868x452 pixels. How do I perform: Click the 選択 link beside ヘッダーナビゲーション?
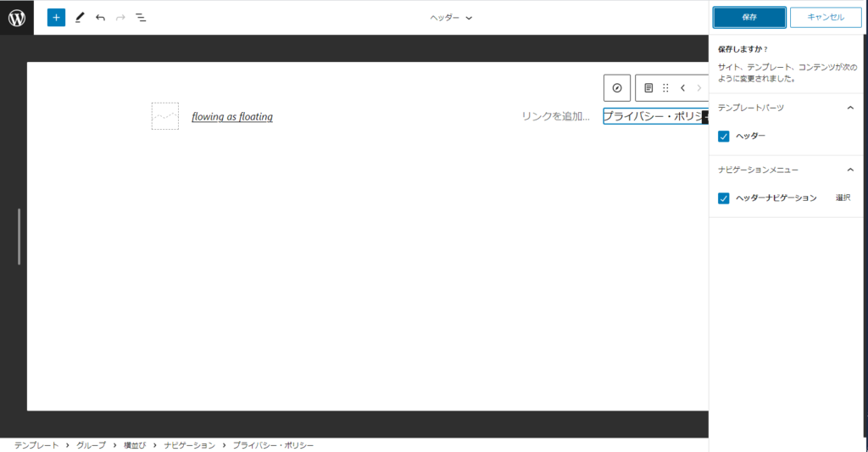tap(843, 198)
